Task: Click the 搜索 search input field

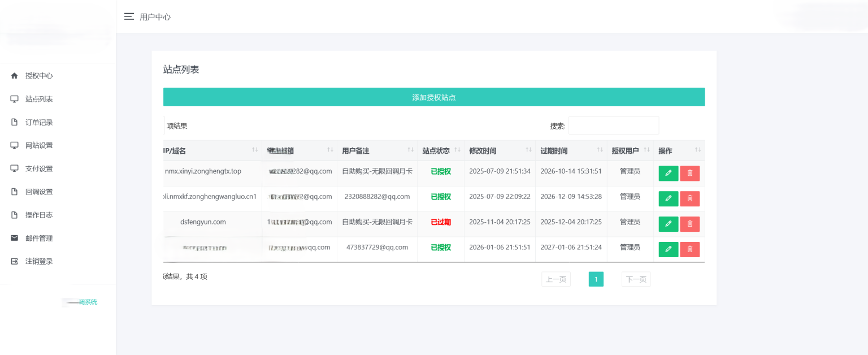Action: pos(614,125)
